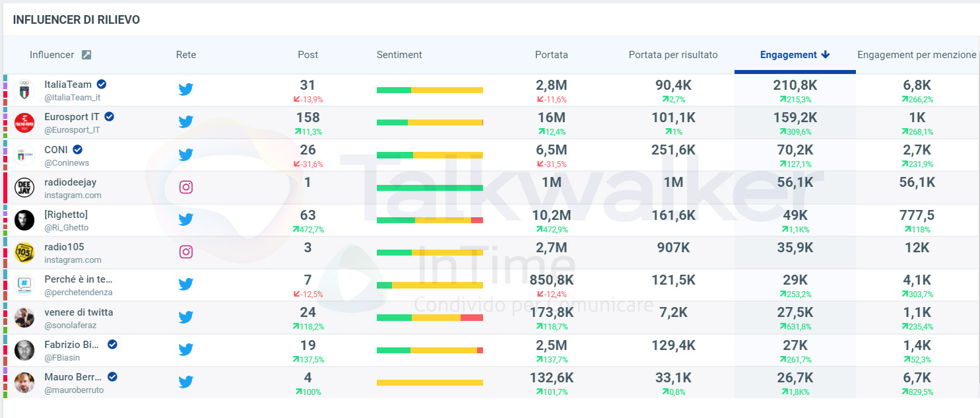Open the export icon next to Influencer header
This screenshot has width=980, height=418.
pyautogui.click(x=86, y=55)
